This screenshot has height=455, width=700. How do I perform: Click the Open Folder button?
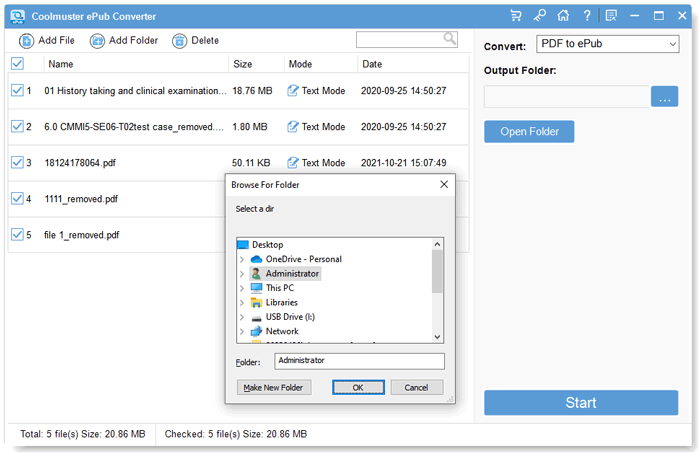click(x=529, y=132)
